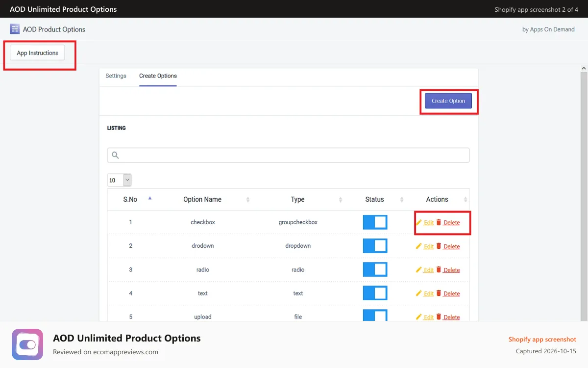This screenshot has height=368, width=588.
Task: Toggle status switch for radio option
Action: (375, 269)
